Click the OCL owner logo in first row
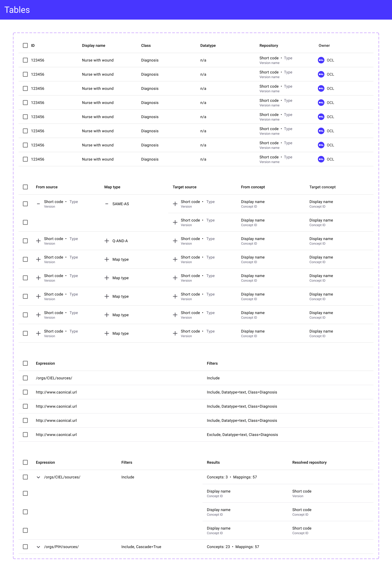This screenshot has width=392, height=572. pyautogui.click(x=321, y=60)
